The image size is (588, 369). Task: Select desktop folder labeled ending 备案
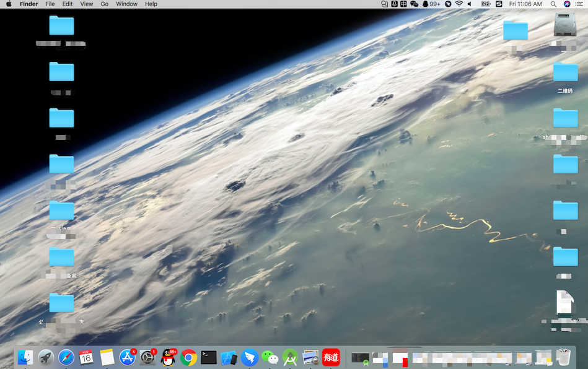(61, 257)
